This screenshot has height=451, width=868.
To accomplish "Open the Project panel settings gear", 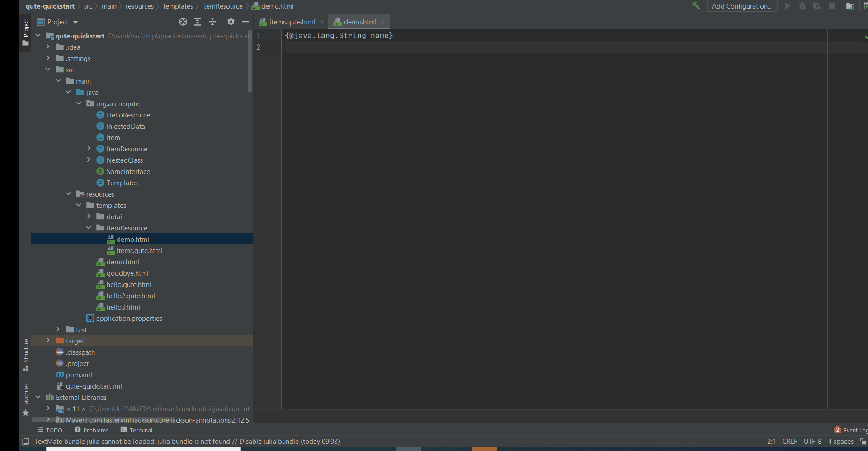I will (231, 21).
